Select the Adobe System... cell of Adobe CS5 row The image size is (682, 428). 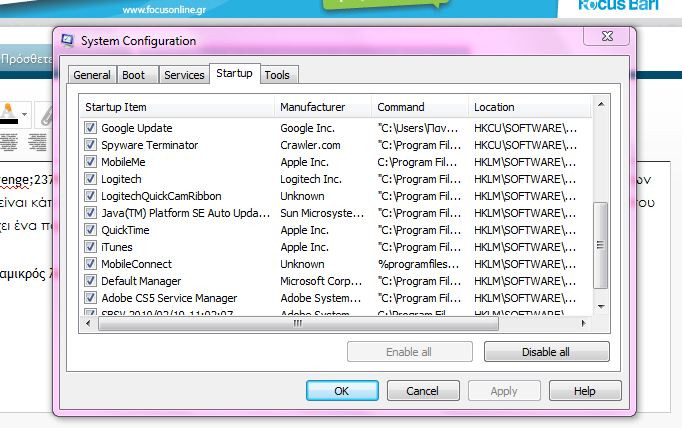pyautogui.click(x=321, y=298)
